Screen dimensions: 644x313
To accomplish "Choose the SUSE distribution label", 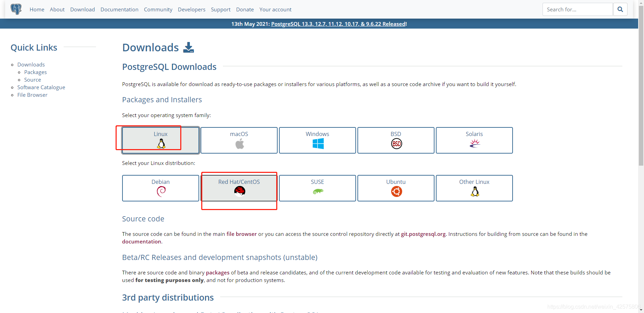I will click(x=318, y=182).
